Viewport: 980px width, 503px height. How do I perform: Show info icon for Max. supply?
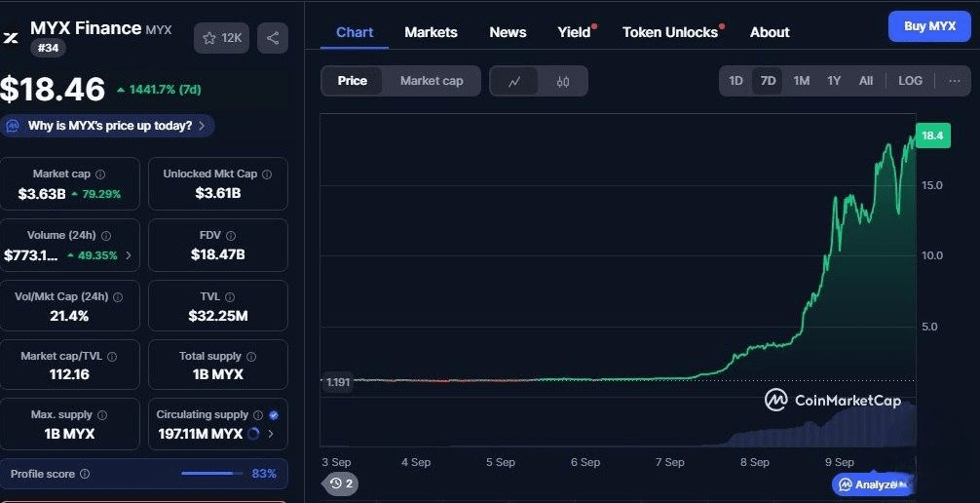[102, 415]
